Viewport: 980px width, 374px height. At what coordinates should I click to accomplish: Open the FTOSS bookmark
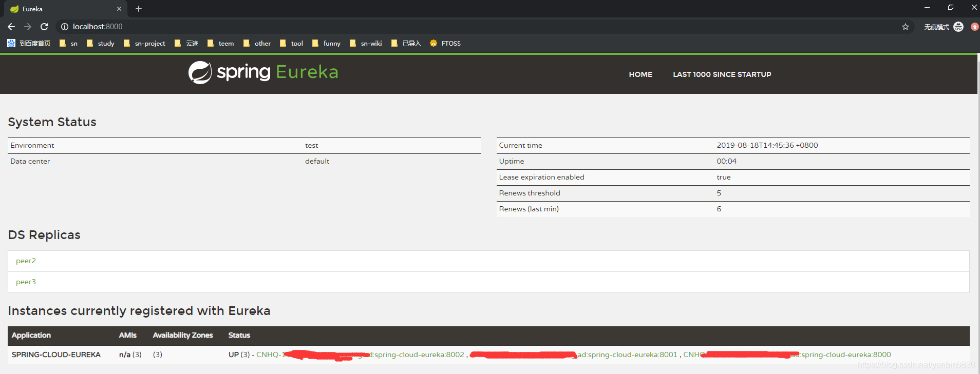[x=445, y=43]
